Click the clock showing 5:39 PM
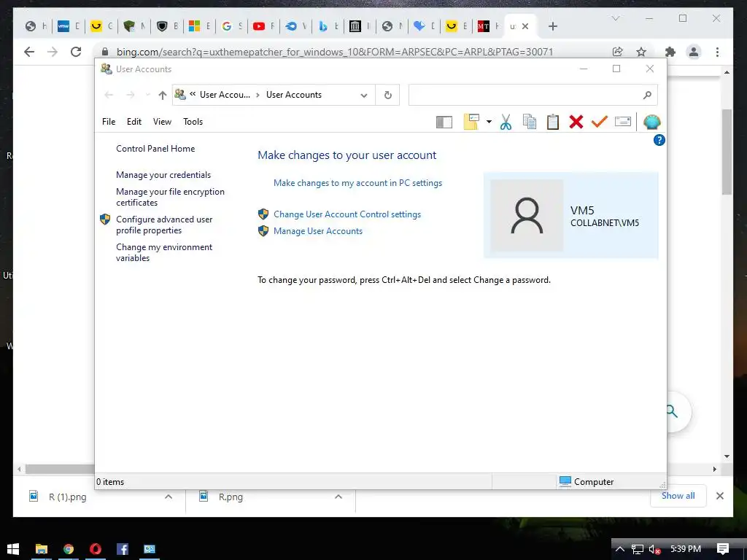Viewport: 747px width, 560px height. [x=686, y=549]
